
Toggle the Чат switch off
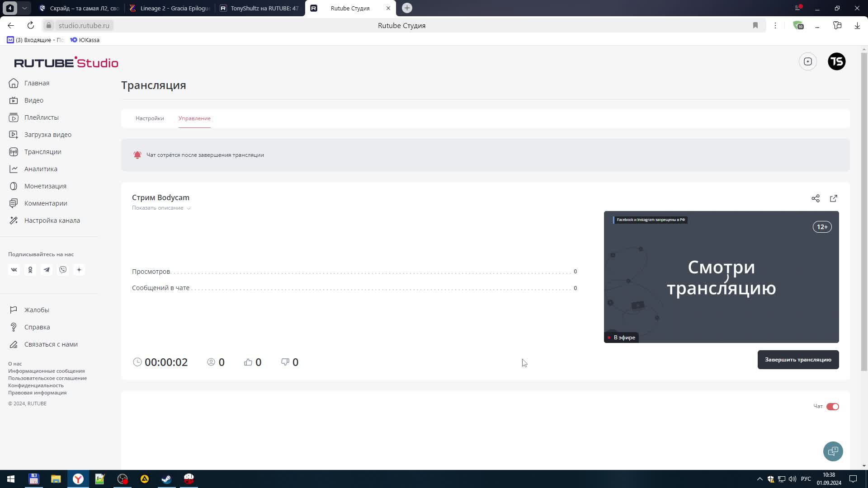832,406
